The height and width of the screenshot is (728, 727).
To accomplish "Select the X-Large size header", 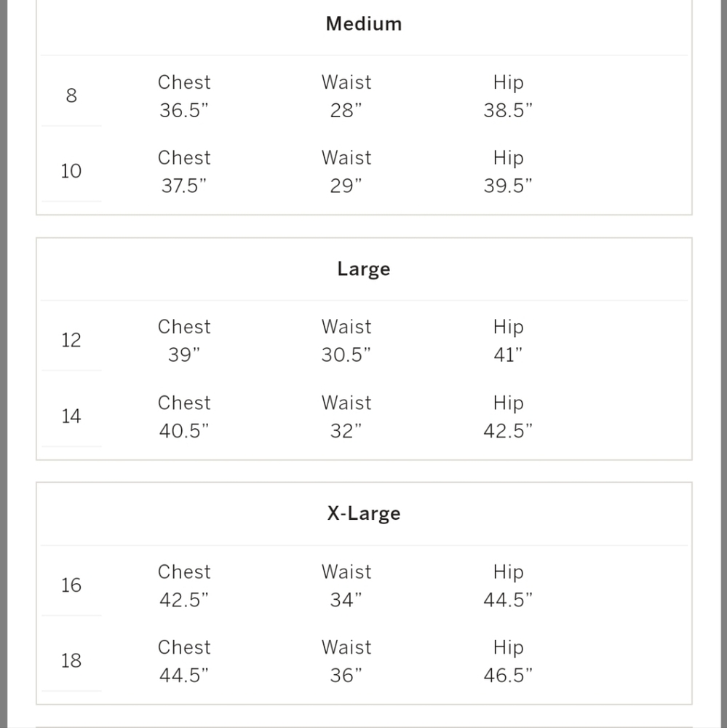I will (364, 513).
